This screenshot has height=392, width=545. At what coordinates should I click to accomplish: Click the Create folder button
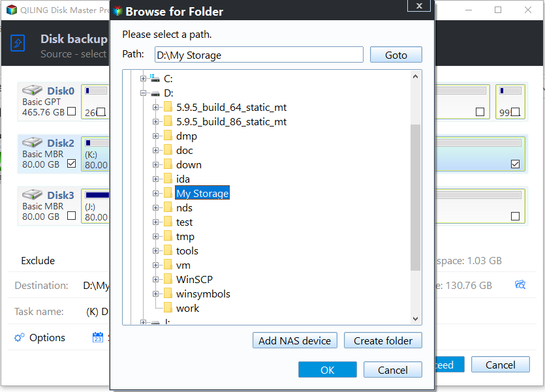383,340
